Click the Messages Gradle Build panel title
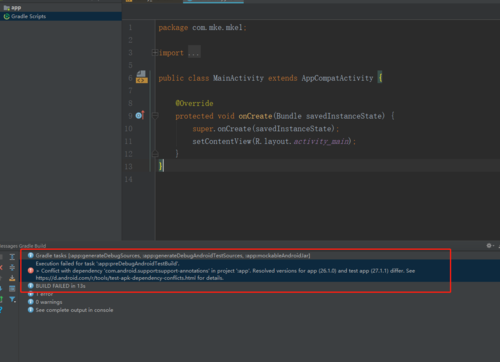The image size is (500, 362). point(23,246)
